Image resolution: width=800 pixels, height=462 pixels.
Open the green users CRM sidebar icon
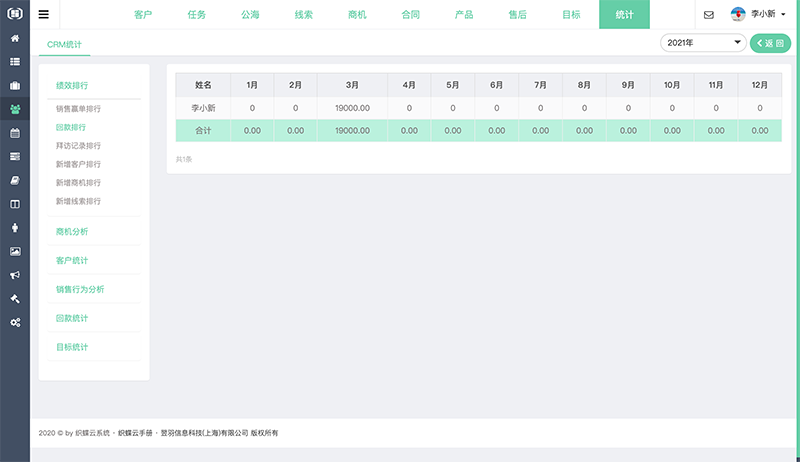[15, 109]
